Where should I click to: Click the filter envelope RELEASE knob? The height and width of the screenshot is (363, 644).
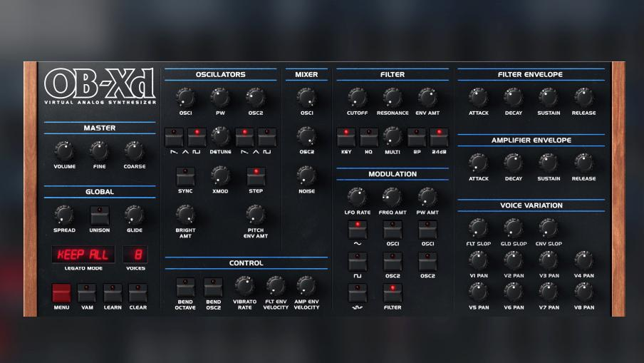click(583, 98)
